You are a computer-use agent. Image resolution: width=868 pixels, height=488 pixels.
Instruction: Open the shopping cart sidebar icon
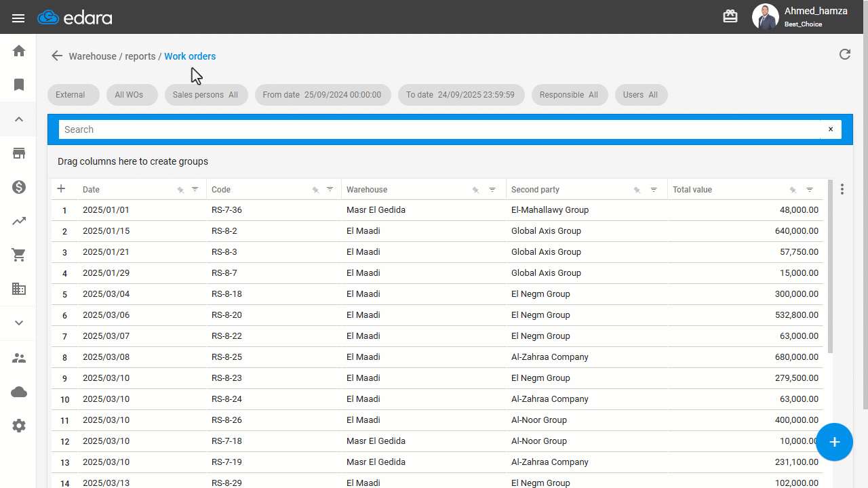(19, 255)
